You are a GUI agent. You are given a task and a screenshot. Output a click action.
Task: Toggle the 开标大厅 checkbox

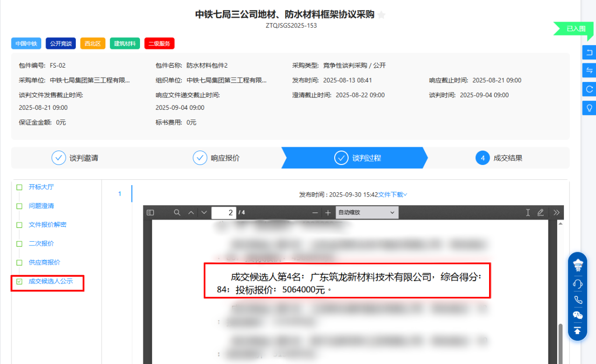[x=20, y=187]
